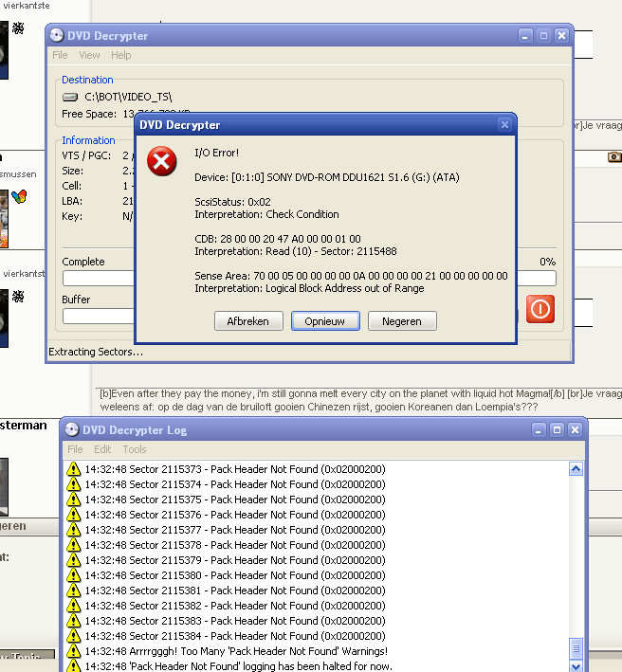Click the camera icon on the forum page
Viewport: 622px width, 672px height.
pyautogui.click(x=614, y=156)
